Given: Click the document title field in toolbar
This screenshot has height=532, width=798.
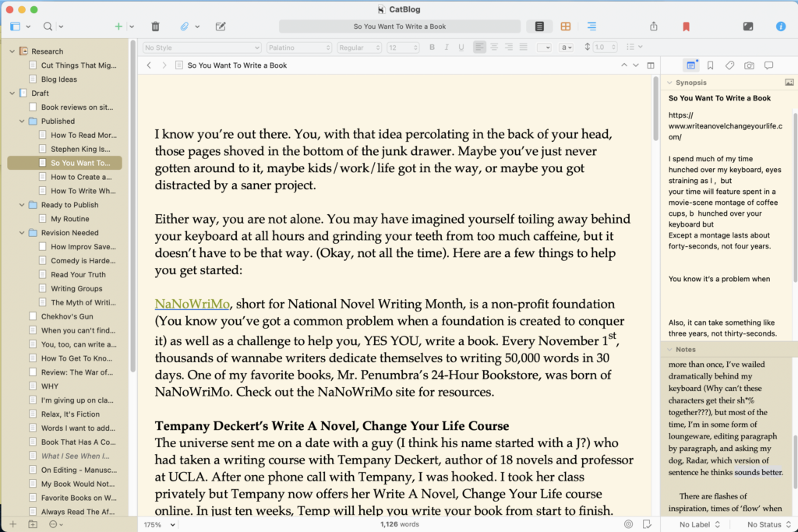Looking at the screenshot, I should (400, 26).
